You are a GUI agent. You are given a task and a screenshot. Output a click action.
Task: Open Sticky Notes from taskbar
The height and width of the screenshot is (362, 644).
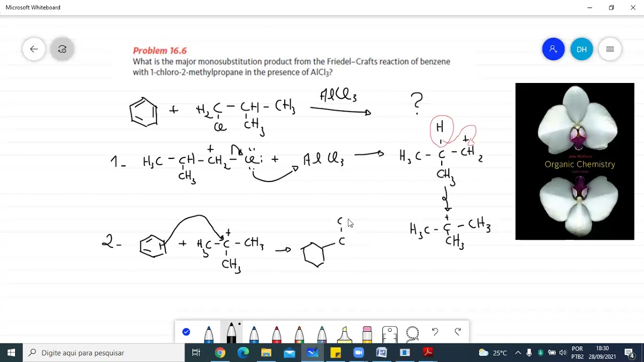coord(336,352)
